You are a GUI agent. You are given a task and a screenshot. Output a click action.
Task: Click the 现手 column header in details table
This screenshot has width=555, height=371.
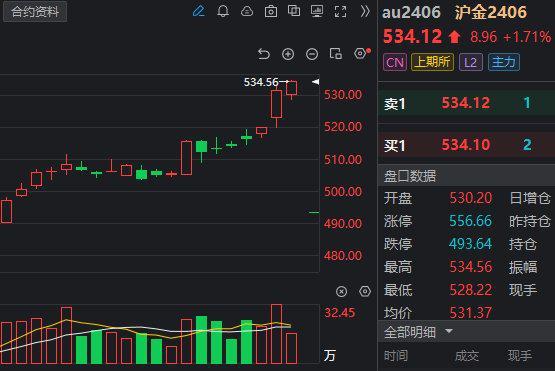click(x=520, y=356)
